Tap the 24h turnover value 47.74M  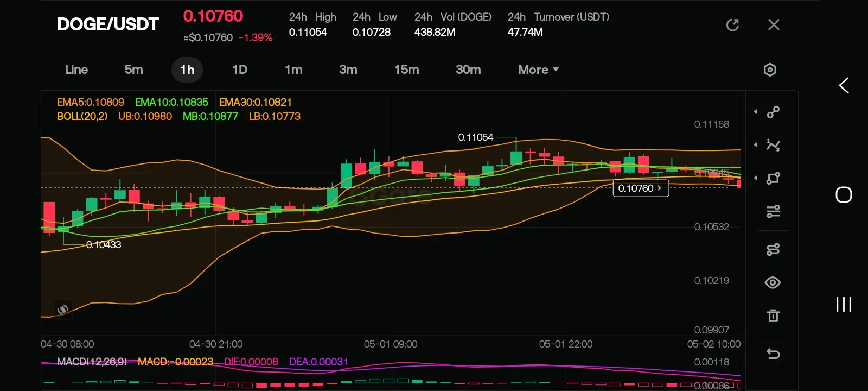(x=525, y=32)
